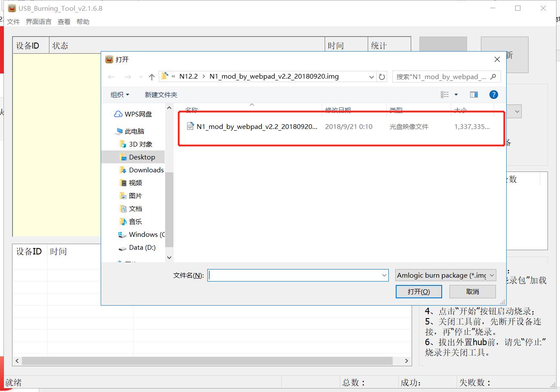Click the main window horizontal scrollbar thumb
Image resolution: width=560 pixels, height=392 pixels.
[x=207, y=361]
